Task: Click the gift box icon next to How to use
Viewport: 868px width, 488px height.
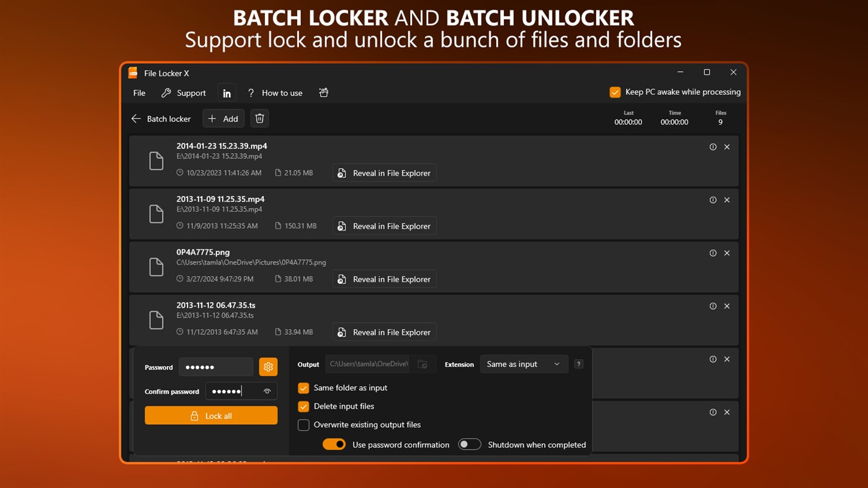Action: point(323,92)
